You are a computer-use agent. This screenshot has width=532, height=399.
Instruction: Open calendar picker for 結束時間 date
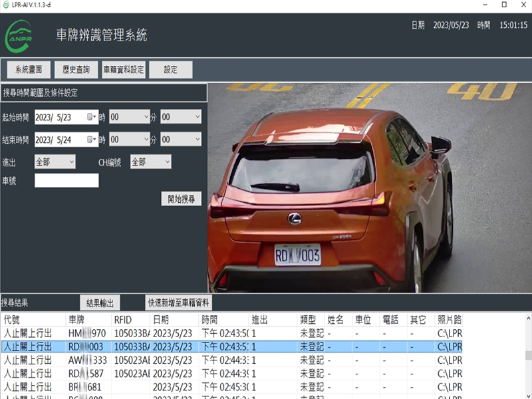point(92,140)
